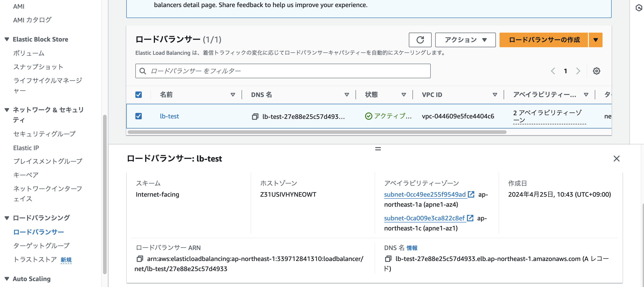
Task: Toggle the select-all header checkbox
Action: coord(139,95)
